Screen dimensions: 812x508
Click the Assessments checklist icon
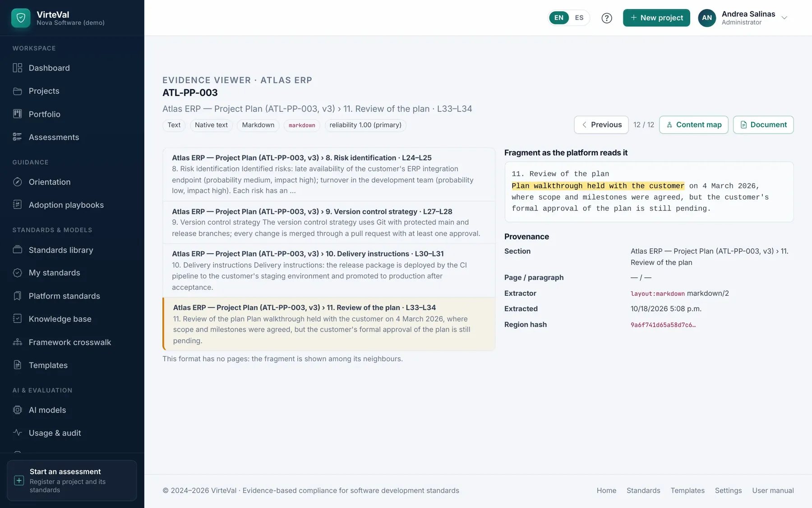[18, 137]
